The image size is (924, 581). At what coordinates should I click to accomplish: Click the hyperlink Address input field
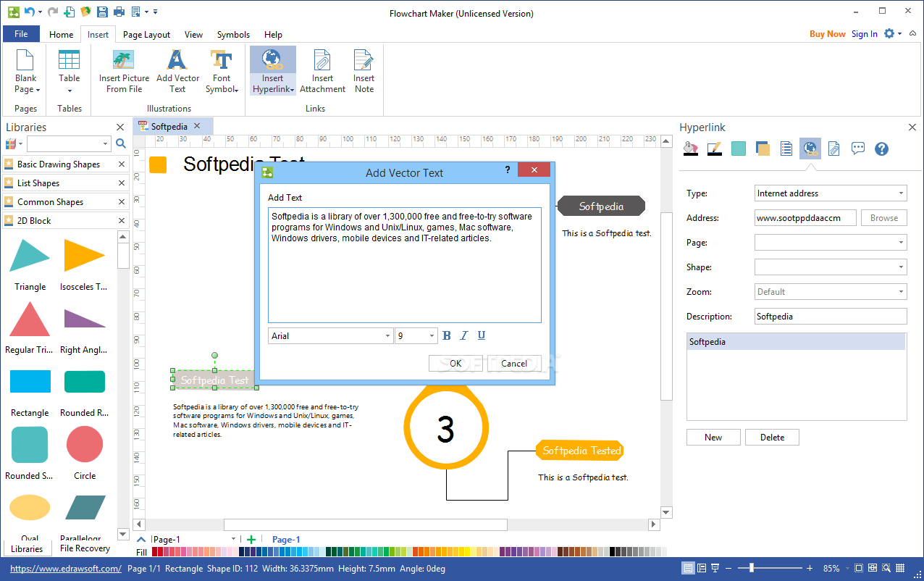point(806,218)
